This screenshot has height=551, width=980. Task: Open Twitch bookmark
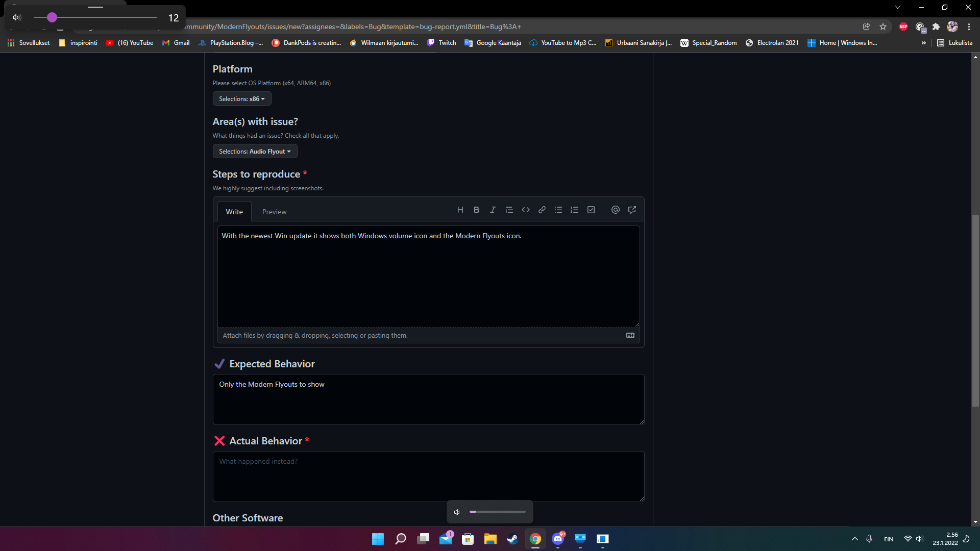coord(442,43)
